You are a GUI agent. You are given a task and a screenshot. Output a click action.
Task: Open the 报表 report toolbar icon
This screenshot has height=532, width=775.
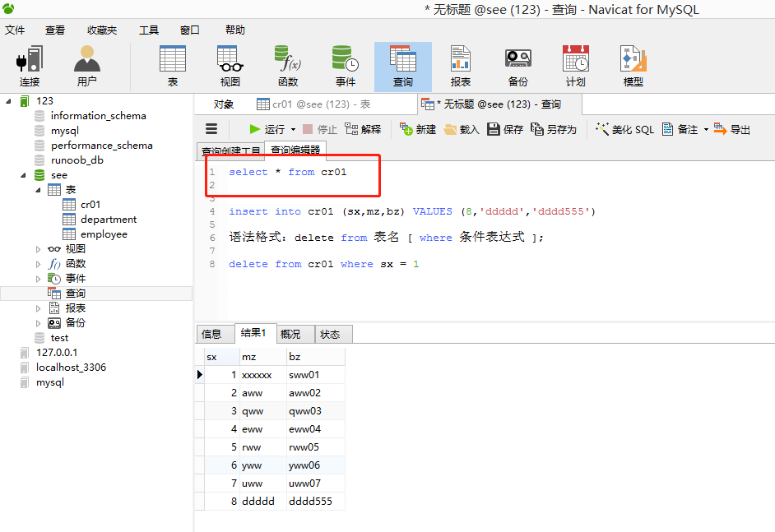coord(460,67)
